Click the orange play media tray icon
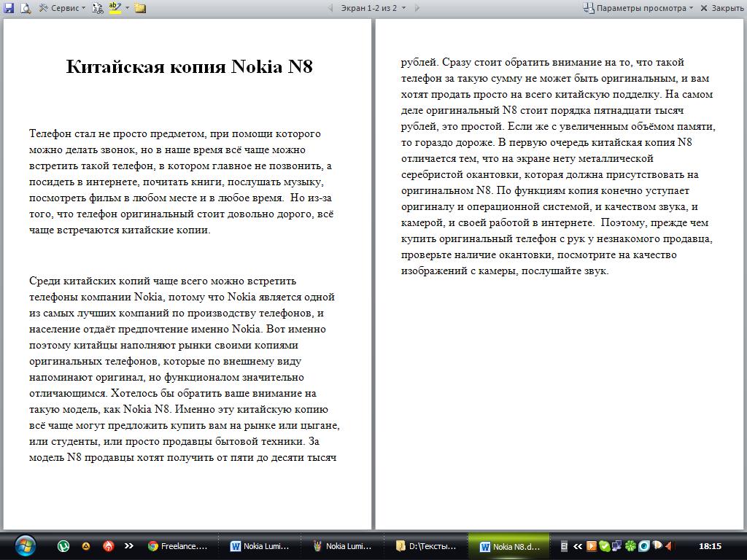Viewport: 747px width, 560px height. [591, 546]
